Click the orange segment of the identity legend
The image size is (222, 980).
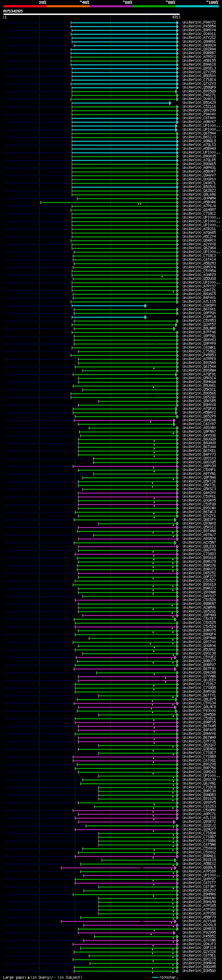[68, 6]
